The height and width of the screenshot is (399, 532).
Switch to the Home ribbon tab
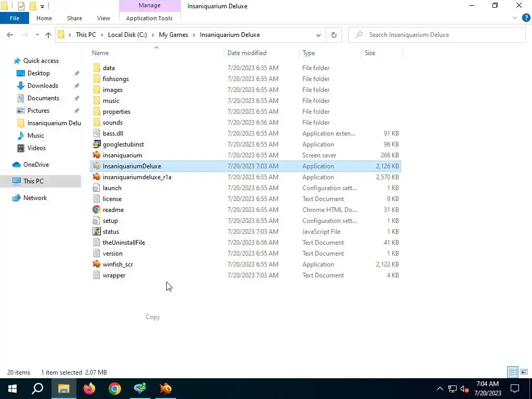pos(44,18)
